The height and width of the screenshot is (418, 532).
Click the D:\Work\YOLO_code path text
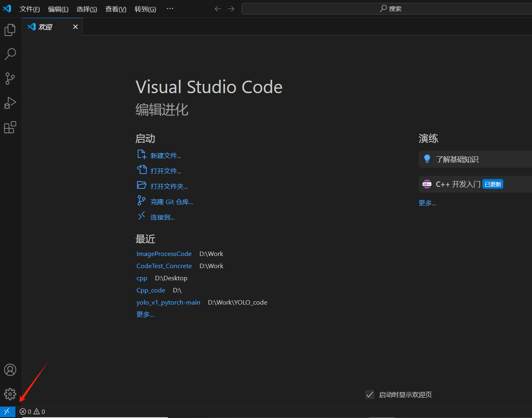[237, 303]
